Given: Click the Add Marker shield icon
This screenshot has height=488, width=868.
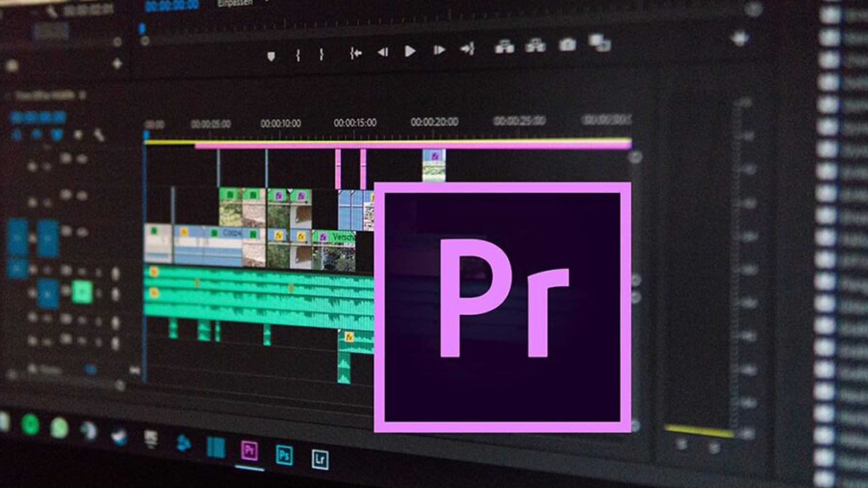Looking at the screenshot, I should [x=271, y=56].
